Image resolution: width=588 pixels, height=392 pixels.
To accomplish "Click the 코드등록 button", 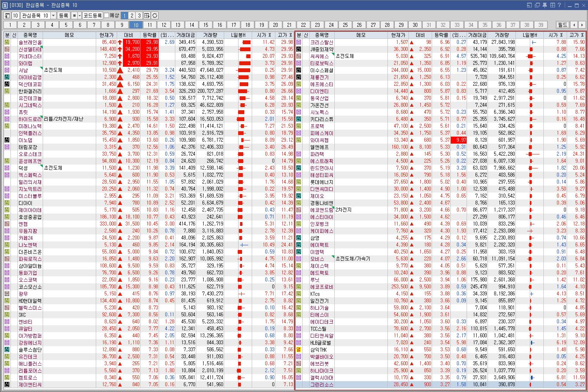I will point(93,16).
